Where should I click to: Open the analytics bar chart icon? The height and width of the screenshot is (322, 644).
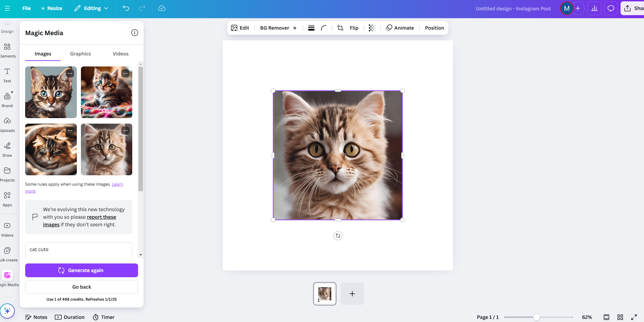click(x=594, y=8)
